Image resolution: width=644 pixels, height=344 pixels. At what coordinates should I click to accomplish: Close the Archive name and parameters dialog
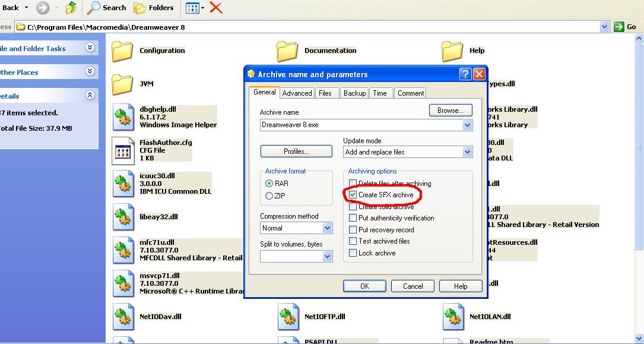479,74
